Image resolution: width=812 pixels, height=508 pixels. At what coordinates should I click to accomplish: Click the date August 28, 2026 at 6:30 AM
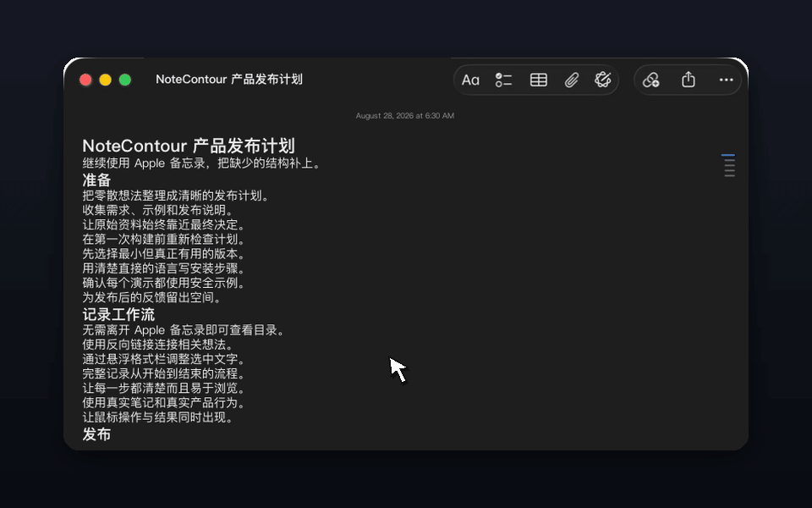tap(405, 116)
